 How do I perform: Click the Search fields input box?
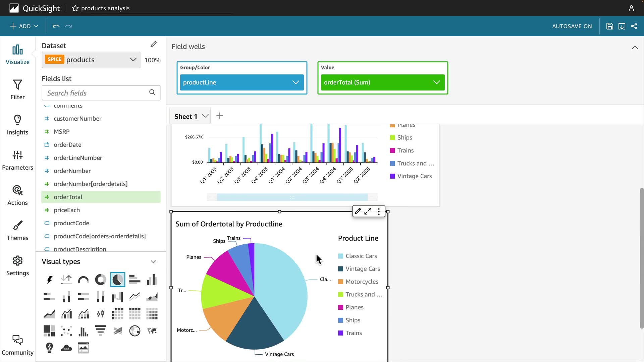96,93
